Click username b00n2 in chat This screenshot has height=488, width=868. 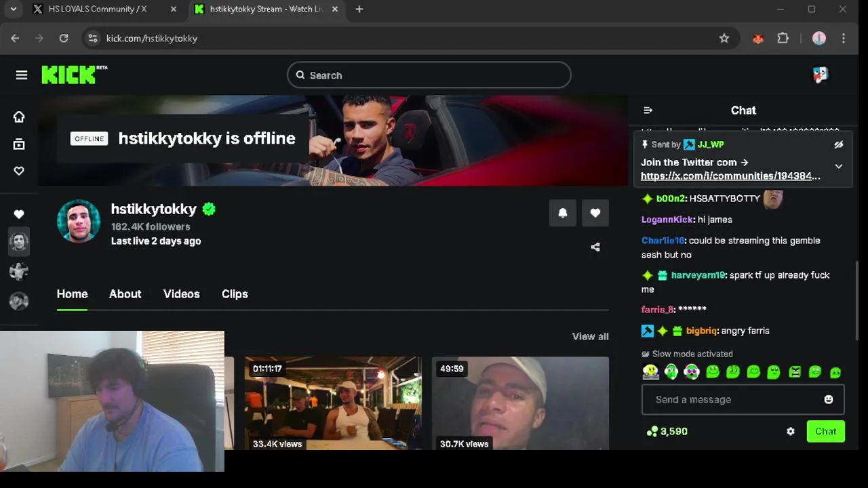tap(671, 199)
